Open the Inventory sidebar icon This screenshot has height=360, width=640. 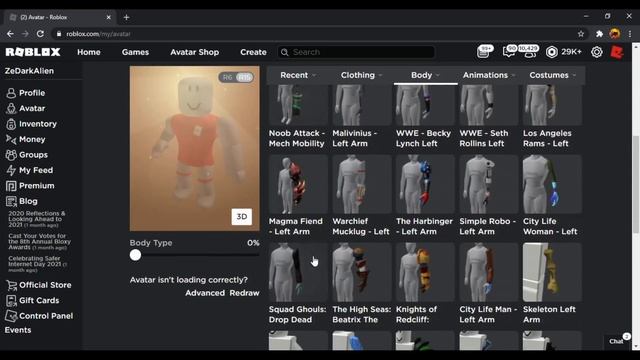coord(11,124)
